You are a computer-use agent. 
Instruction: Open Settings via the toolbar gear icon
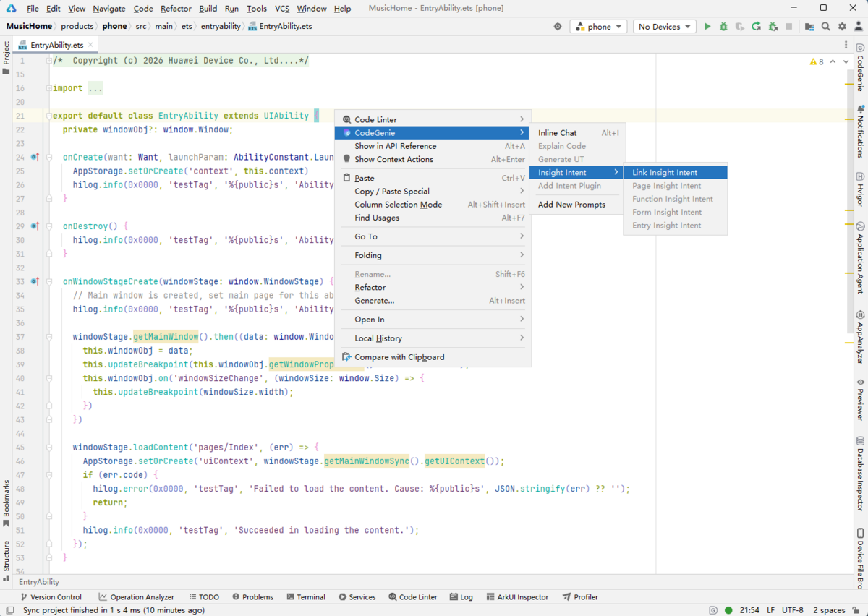pyautogui.click(x=842, y=27)
